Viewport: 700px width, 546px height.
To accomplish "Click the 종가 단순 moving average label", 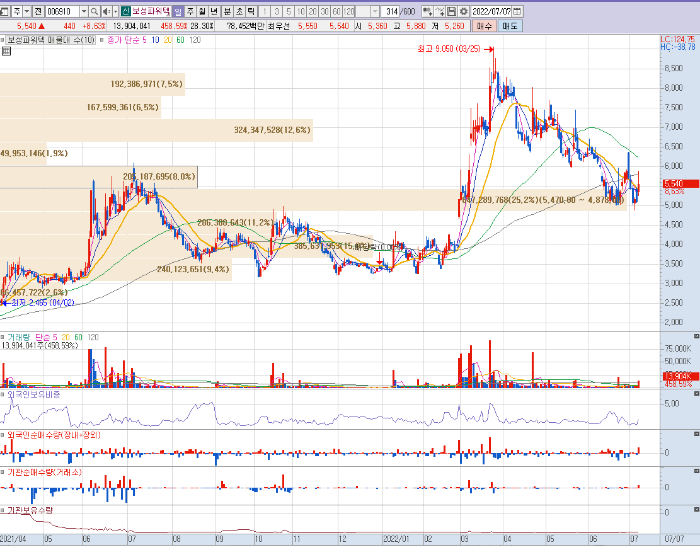I will coord(123,40).
